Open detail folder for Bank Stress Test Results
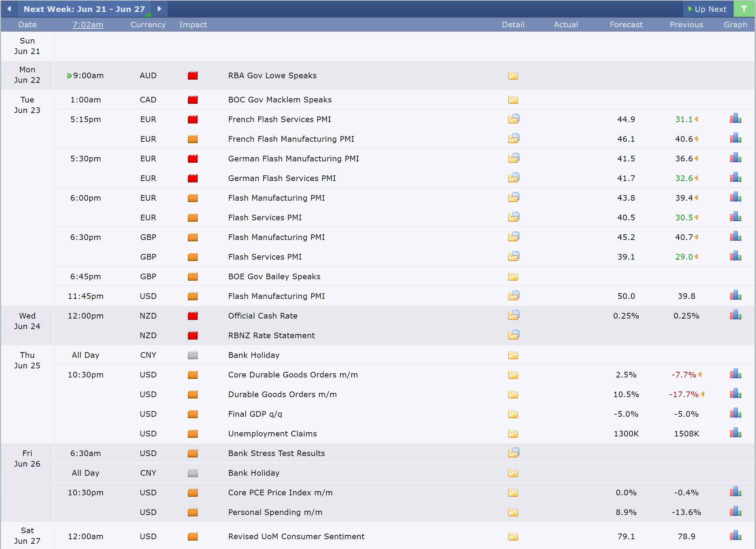The height and width of the screenshot is (549, 756). (x=513, y=453)
